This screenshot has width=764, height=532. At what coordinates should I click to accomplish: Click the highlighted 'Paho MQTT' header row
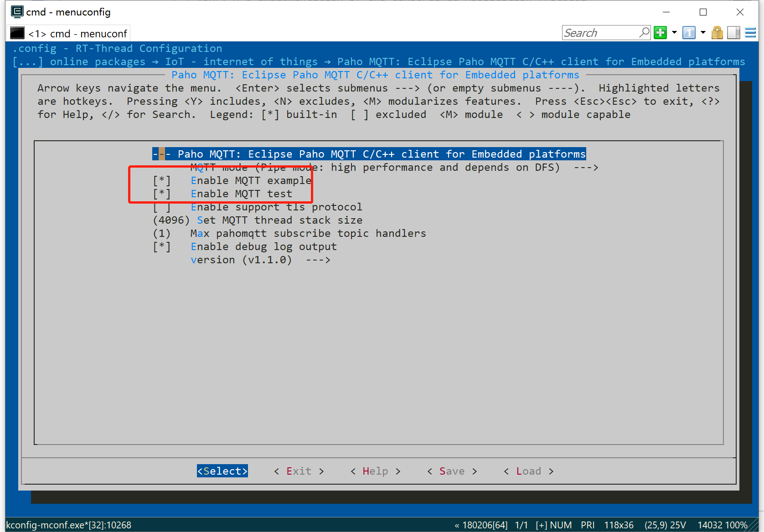(369, 154)
